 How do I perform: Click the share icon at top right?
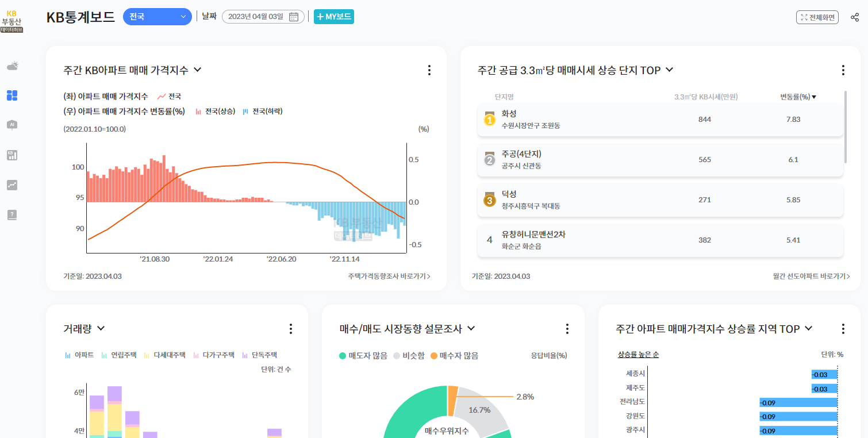[856, 17]
